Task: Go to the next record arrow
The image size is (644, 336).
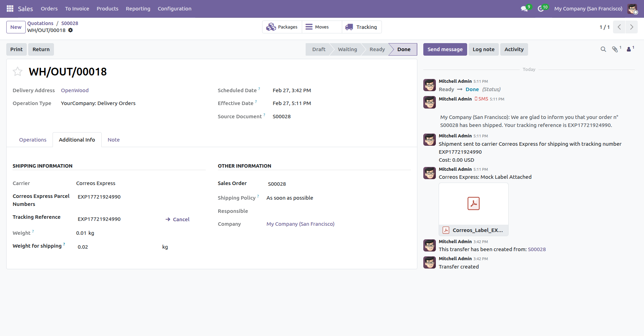Action: coord(631,27)
